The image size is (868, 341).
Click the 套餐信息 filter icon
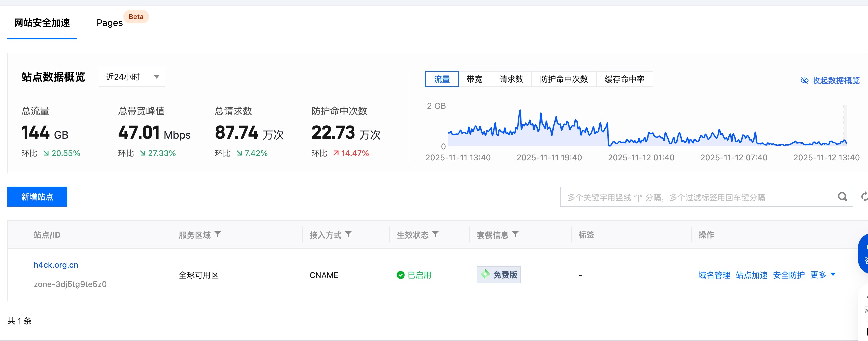[x=515, y=235]
